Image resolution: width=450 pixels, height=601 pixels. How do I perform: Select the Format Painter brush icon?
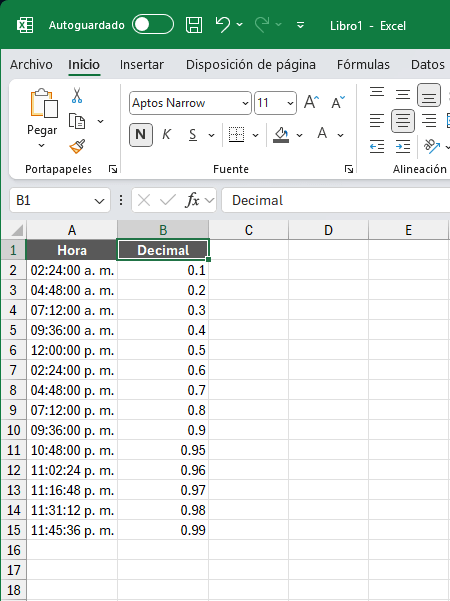point(77,146)
